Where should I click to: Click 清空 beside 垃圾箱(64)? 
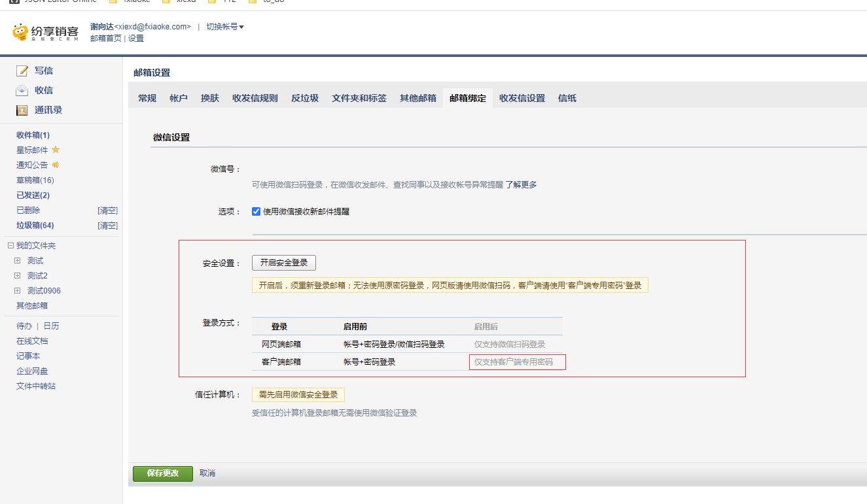107,226
